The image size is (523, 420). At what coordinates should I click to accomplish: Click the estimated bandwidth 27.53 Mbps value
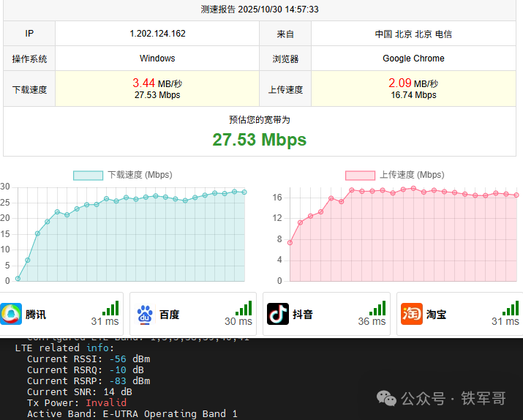click(260, 140)
